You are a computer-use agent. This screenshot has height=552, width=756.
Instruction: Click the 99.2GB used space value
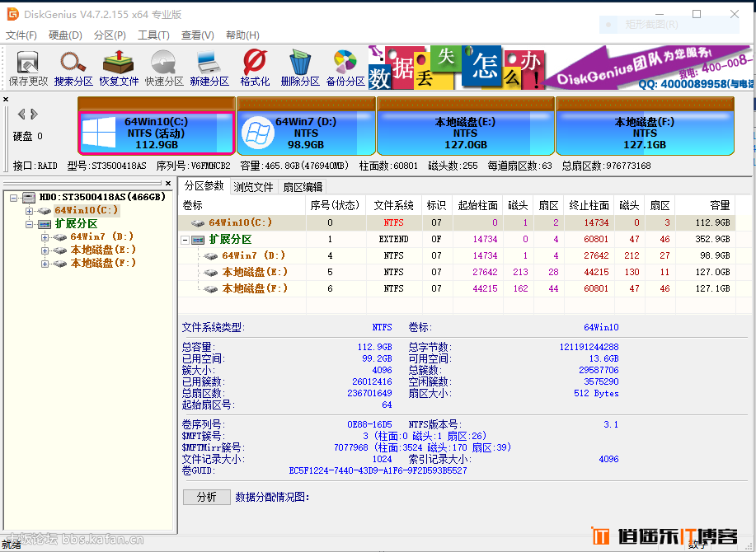[377, 359]
